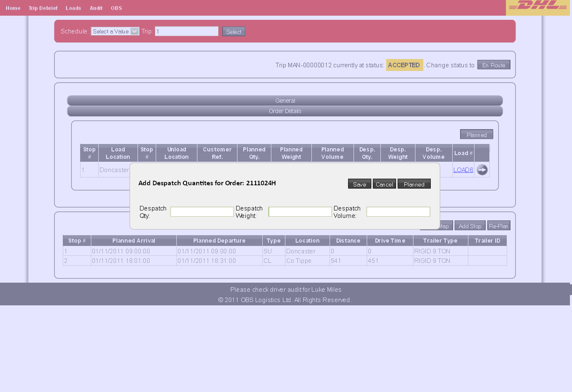This screenshot has width=572, height=392.
Task: Open the LOAD6 link
Action: click(463, 170)
